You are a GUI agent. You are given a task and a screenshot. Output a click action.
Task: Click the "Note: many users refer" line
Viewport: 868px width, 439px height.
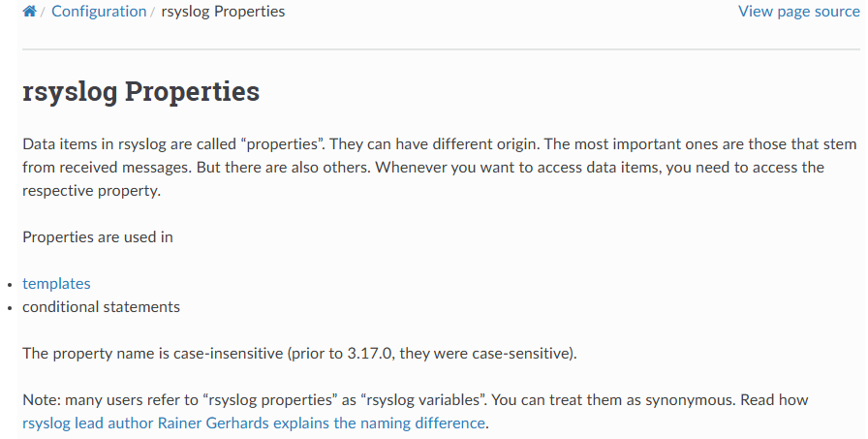(416, 399)
